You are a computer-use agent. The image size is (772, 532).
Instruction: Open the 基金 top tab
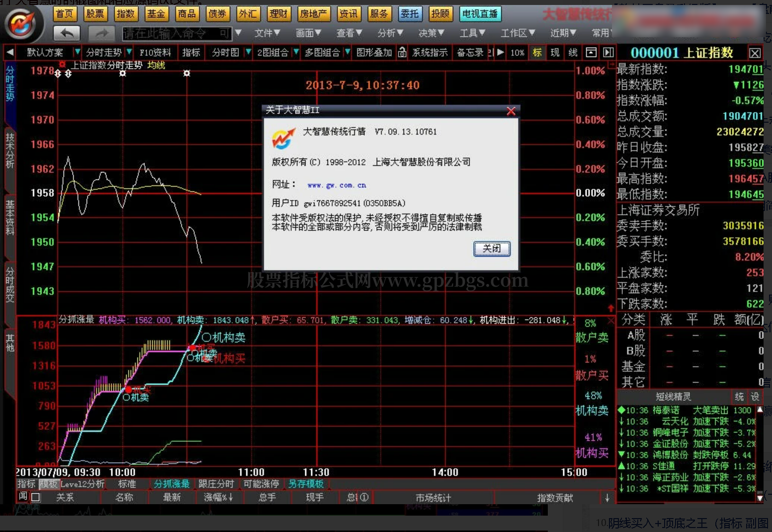(156, 14)
